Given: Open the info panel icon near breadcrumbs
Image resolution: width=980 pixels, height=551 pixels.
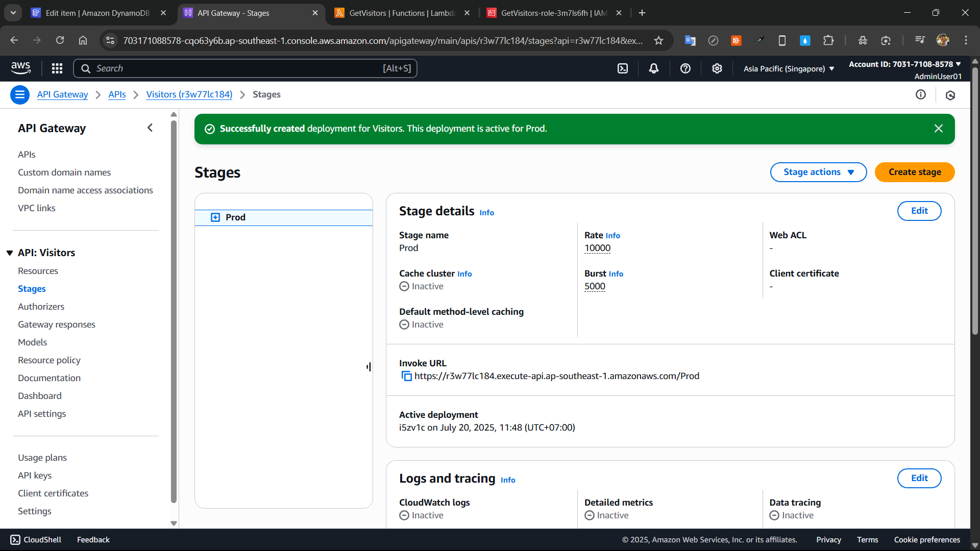Looking at the screenshot, I should click(x=921, y=94).
